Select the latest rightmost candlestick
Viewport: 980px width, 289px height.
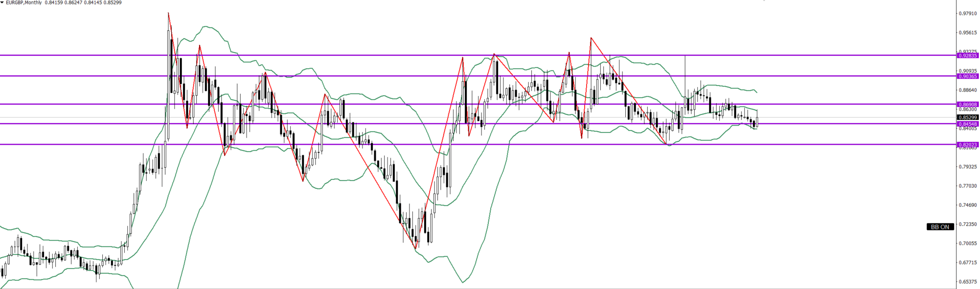coord(757,121)
